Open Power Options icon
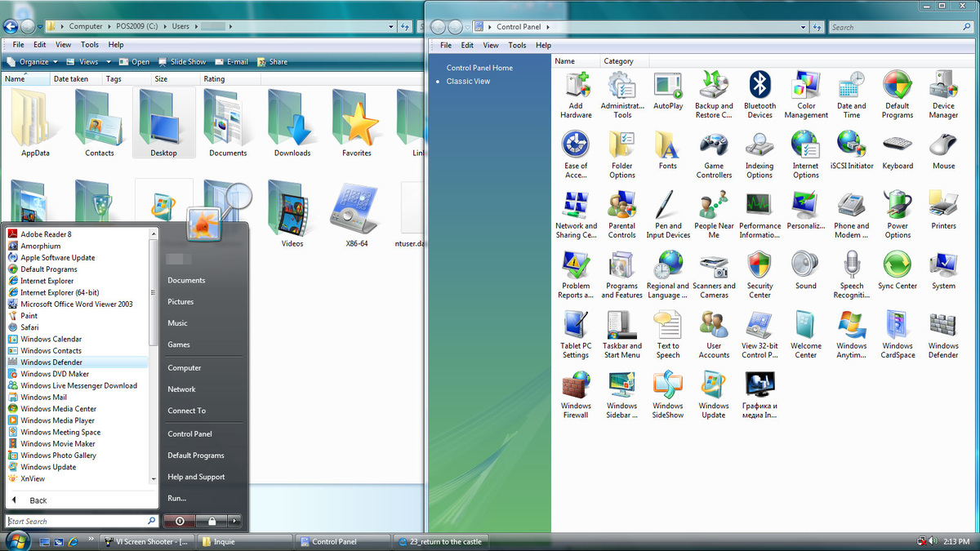 tap(898, 215)
